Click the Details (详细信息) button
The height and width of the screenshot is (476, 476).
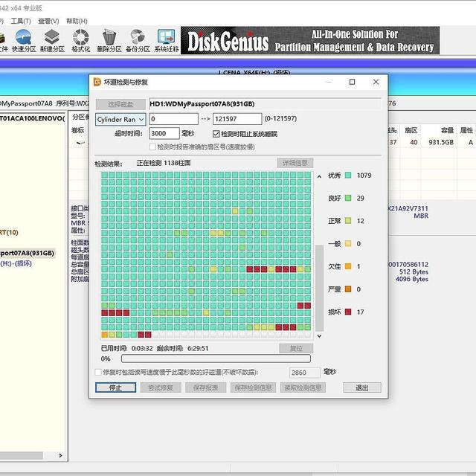click(295, 163)
